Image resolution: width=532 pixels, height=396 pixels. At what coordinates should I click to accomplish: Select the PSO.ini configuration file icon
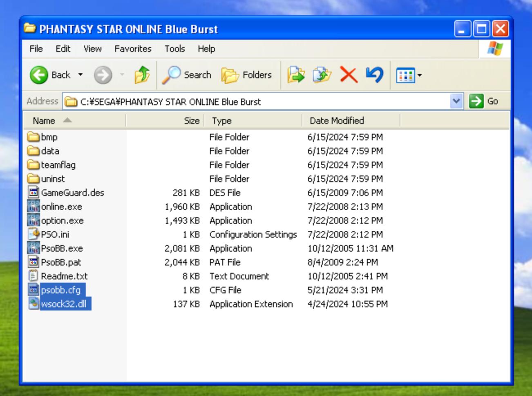click(34, 234)
